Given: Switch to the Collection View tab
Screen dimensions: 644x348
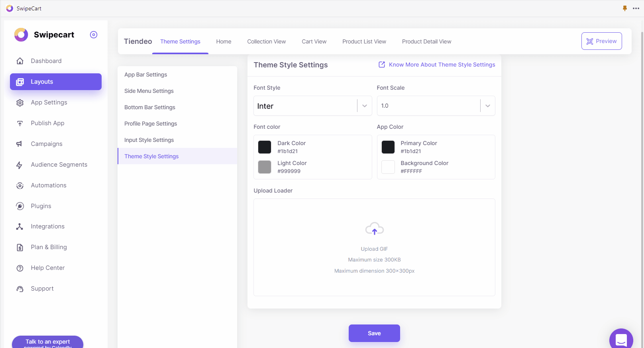Looking at the screenshot, I should coord(267,41).
